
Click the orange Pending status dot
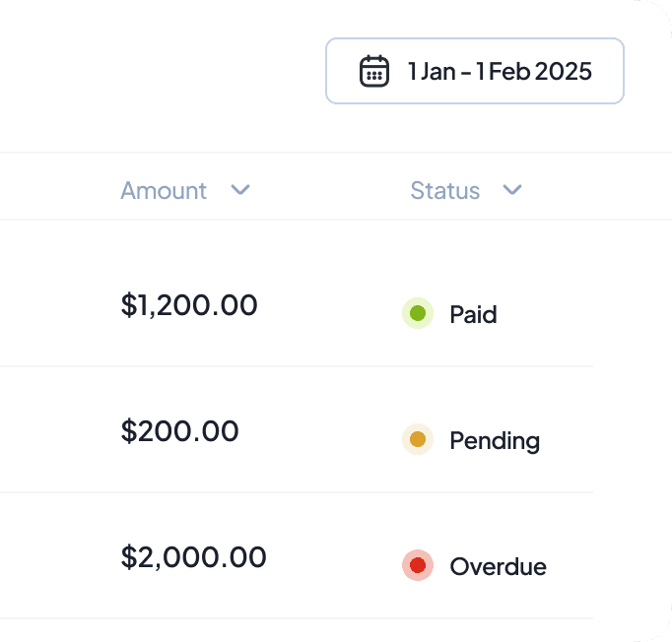pos(418,439)
